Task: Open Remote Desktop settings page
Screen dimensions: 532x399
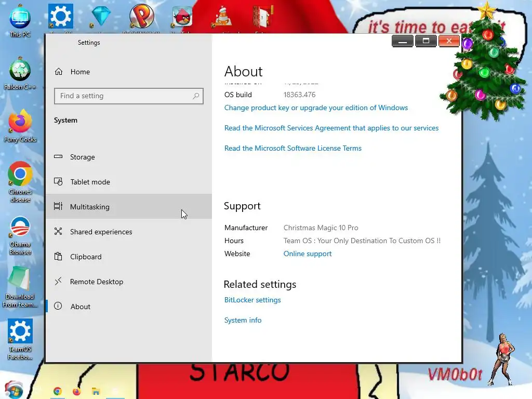Action: (x=129, y=281)
